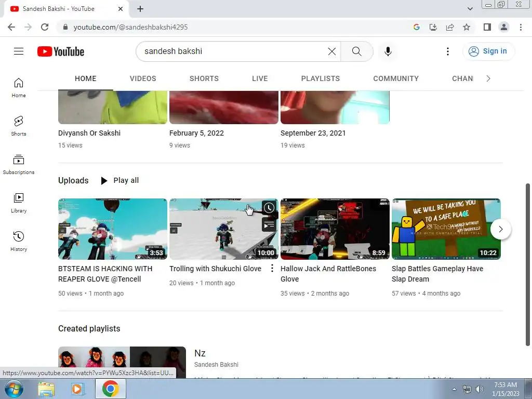Open Shorts in the left sidebar

19,126
